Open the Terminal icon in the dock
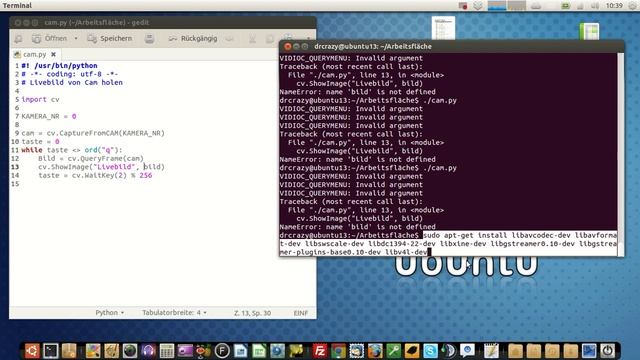The height and width of the screenshot is (360, 640). [x=51, y=351]
